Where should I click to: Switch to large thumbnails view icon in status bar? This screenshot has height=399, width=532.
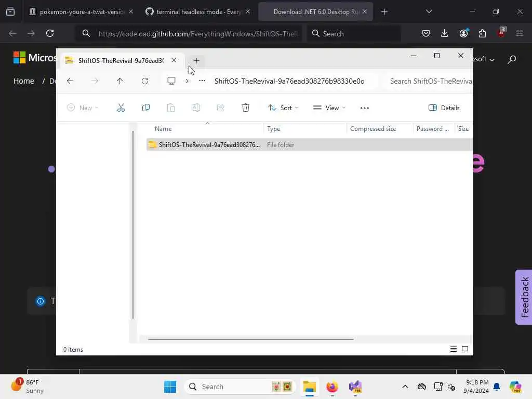point(465,349)
